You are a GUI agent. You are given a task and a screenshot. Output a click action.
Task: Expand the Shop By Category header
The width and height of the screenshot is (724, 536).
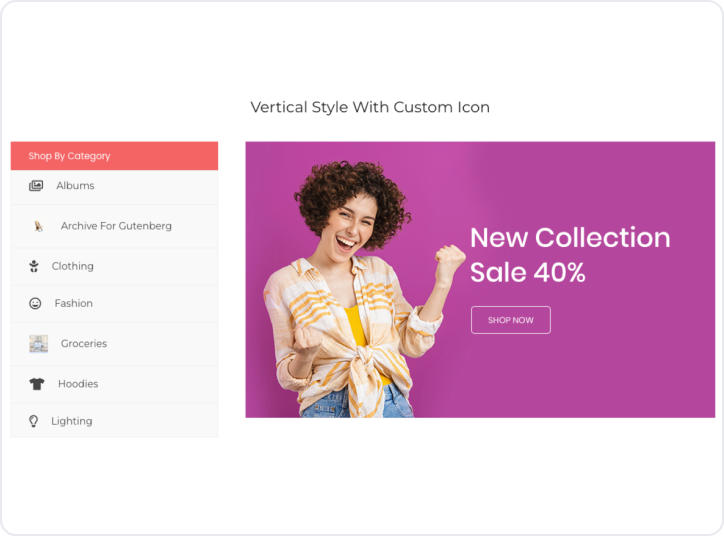114,156
